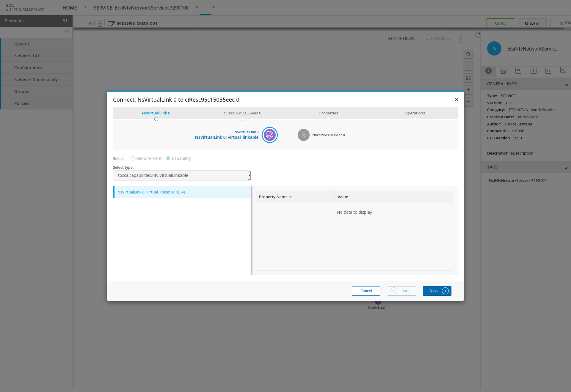Zoom in with the plus icon

[468, 90]
